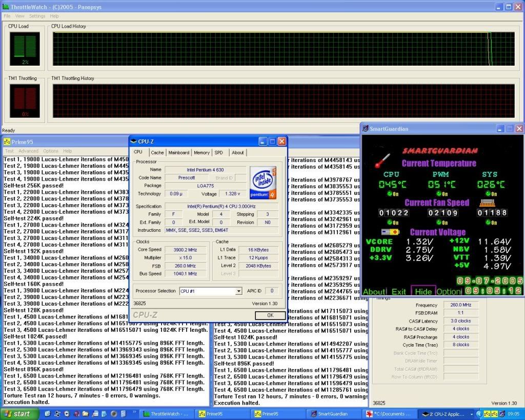Click the SmartGuardian title bar icon
This screenshot has height=420, width=525.
click(365, 129)
